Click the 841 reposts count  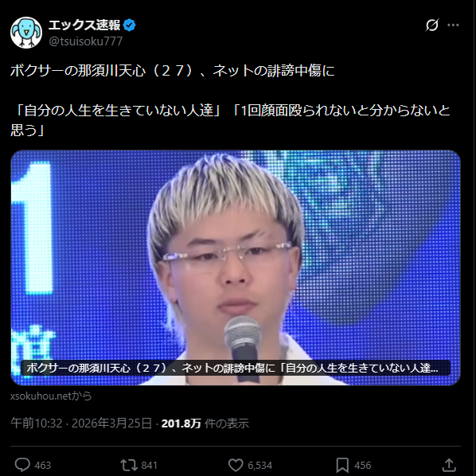pos(149,465)
